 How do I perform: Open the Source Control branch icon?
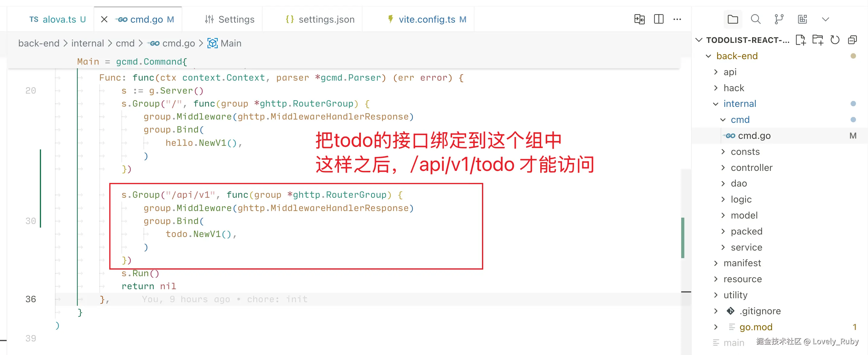779,19
